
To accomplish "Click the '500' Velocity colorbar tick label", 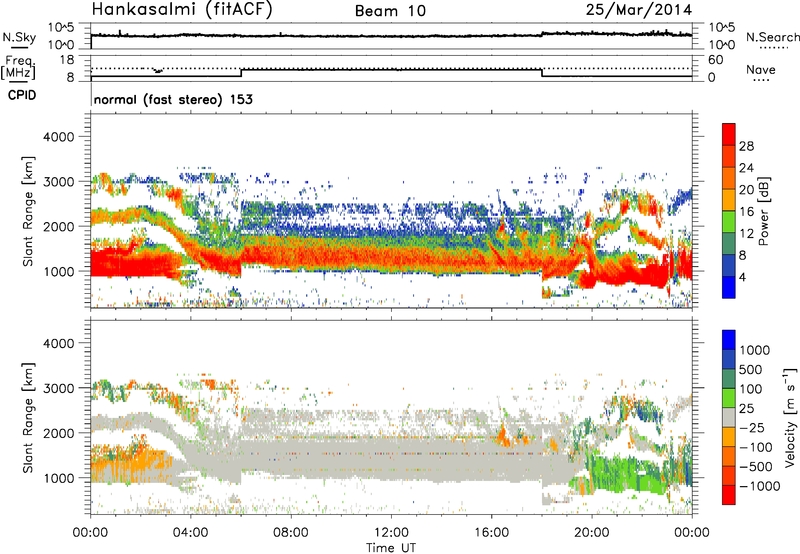I will tap(751, 369).
